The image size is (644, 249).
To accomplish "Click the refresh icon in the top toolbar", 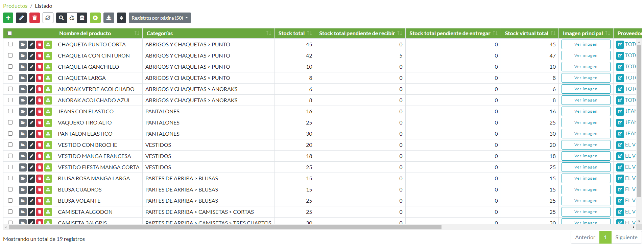I will pos(48,18).
